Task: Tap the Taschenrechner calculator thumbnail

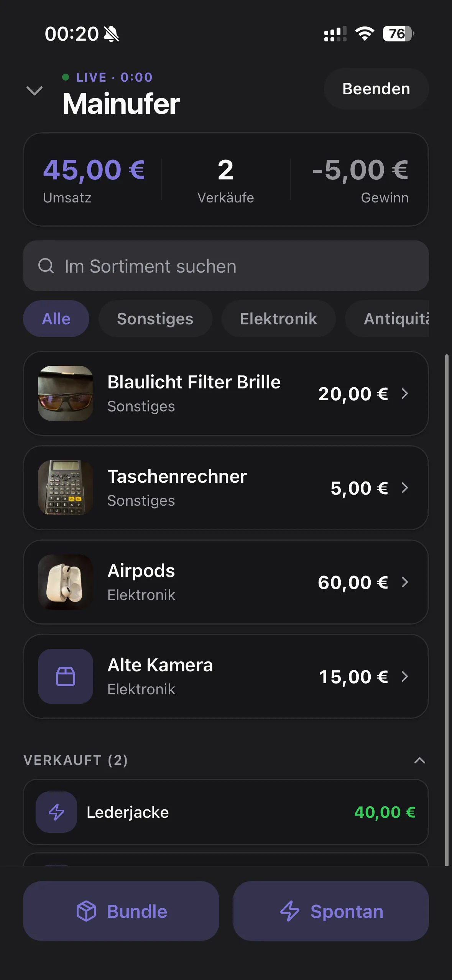Action: pyautogui.click(x=66, y=488)
